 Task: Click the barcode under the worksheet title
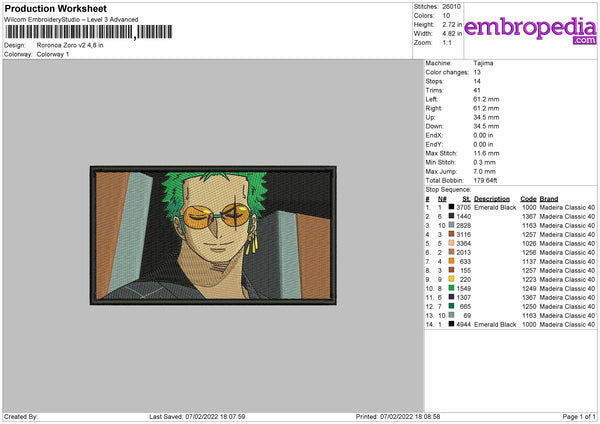click(89, 32)
